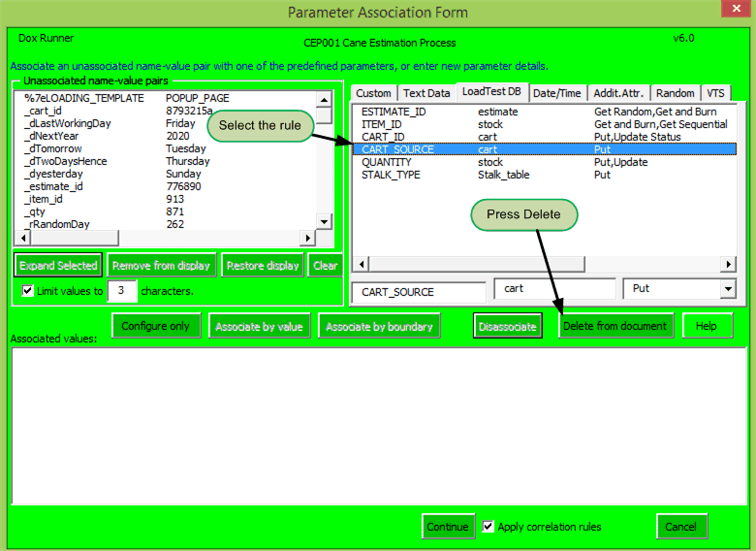Click the cart table name field
756x551 pixels.
point(554,288)
